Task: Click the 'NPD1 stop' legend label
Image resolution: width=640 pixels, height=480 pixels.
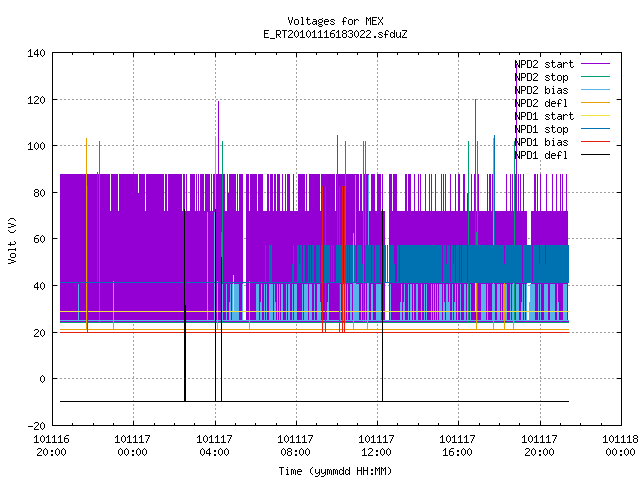Action: click(x=541, y=129)
